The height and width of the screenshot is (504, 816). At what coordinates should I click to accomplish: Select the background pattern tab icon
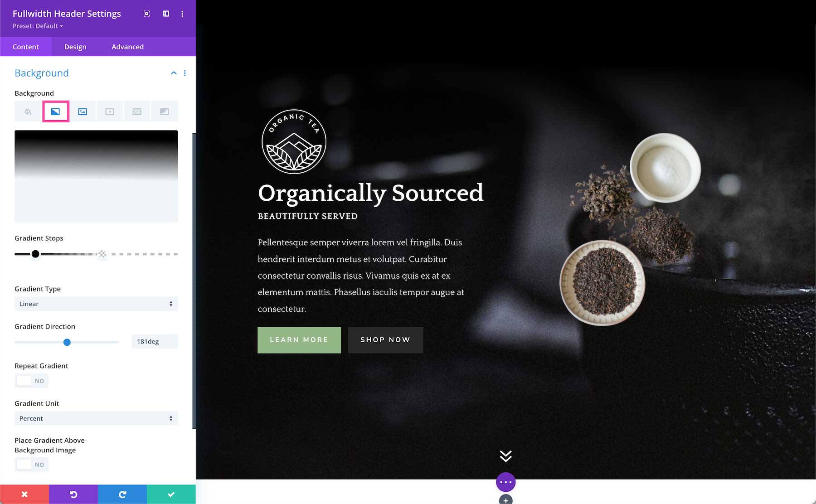click(137, 111)
